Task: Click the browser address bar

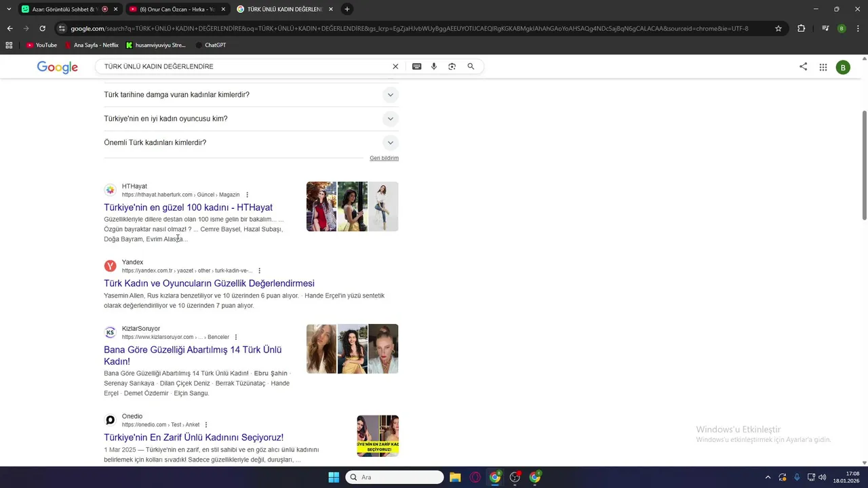Action: (x=410, y=28)
